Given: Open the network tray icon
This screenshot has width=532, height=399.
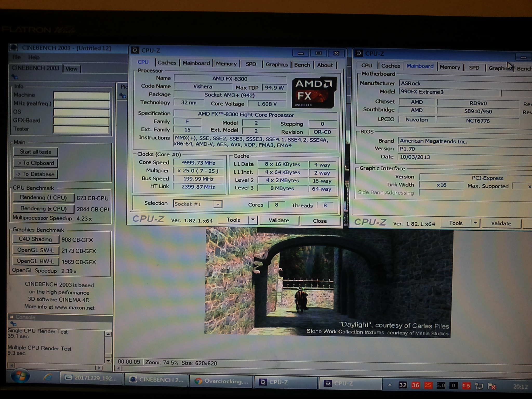Looking at the screenshot, I should (478, 386).
